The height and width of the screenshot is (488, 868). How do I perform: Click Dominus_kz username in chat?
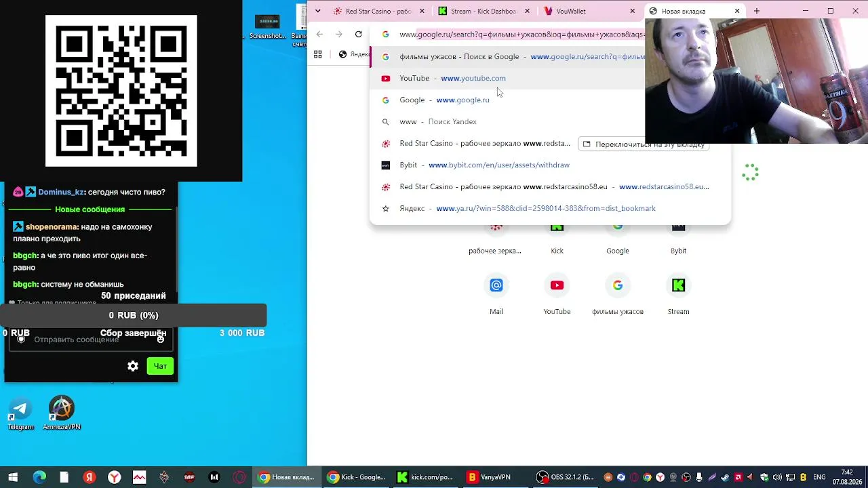click(x=60, y=192)
